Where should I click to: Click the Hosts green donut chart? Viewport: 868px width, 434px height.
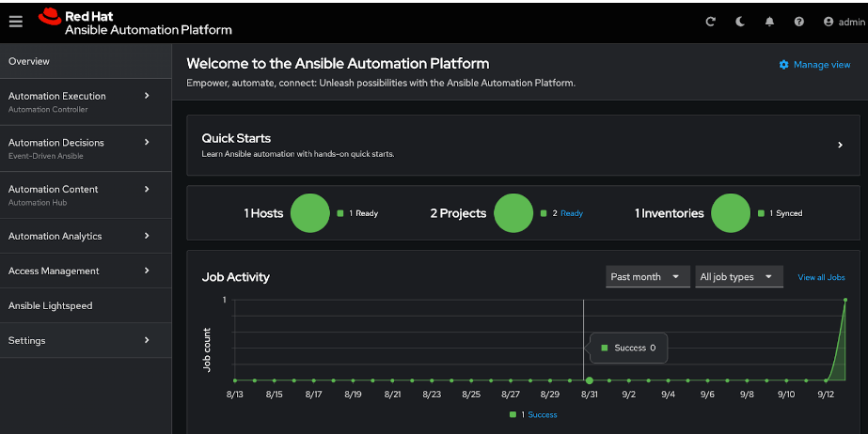310,213
